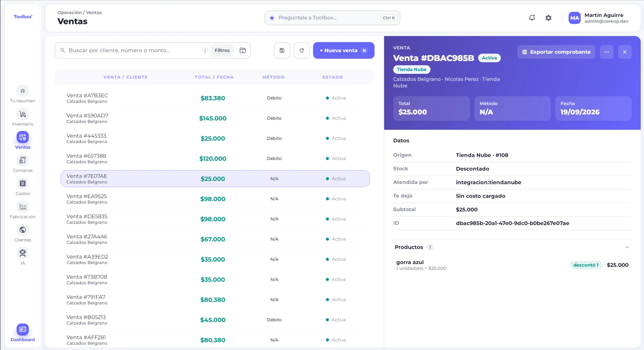The height and width of the screenshot is (350, 644).
Task: Select the Venta #7E07AE row
Action: pos(215,179)
